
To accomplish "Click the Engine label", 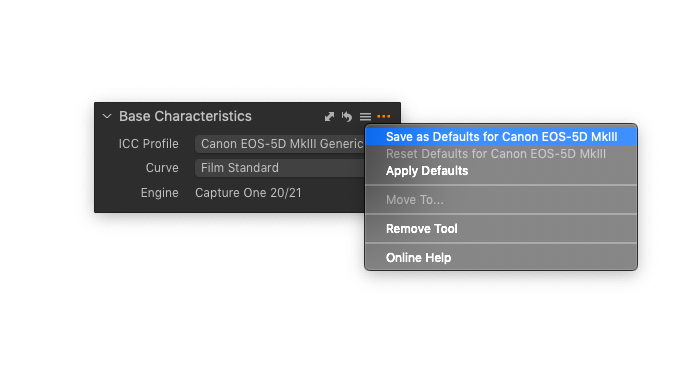I will pos(159,193).
